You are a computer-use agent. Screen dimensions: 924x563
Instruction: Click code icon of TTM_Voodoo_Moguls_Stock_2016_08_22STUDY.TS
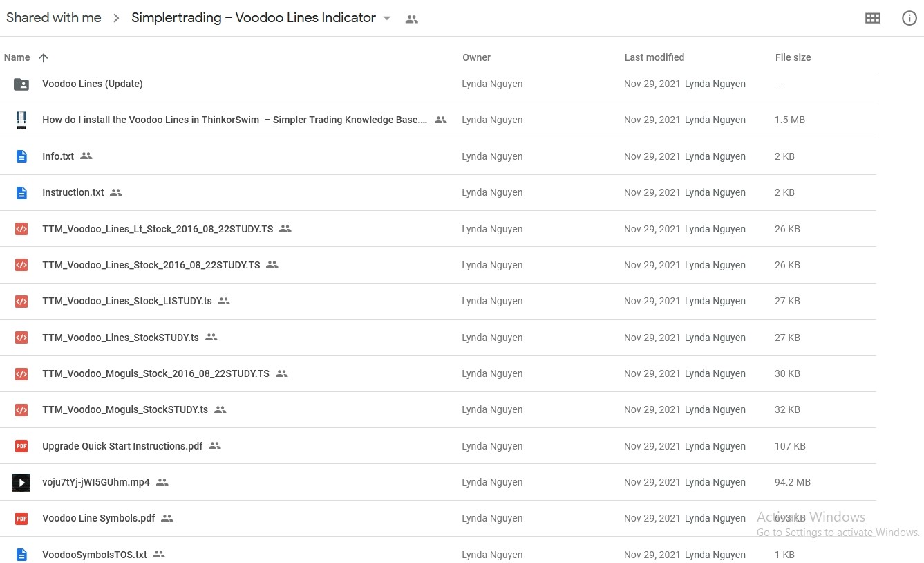(x=21, y=373)
